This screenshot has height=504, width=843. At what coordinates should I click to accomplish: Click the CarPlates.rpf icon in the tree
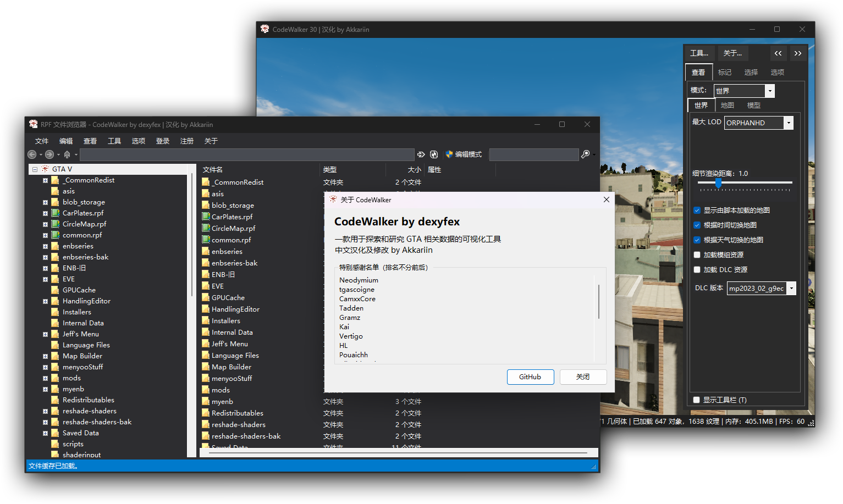pos(56,213)
